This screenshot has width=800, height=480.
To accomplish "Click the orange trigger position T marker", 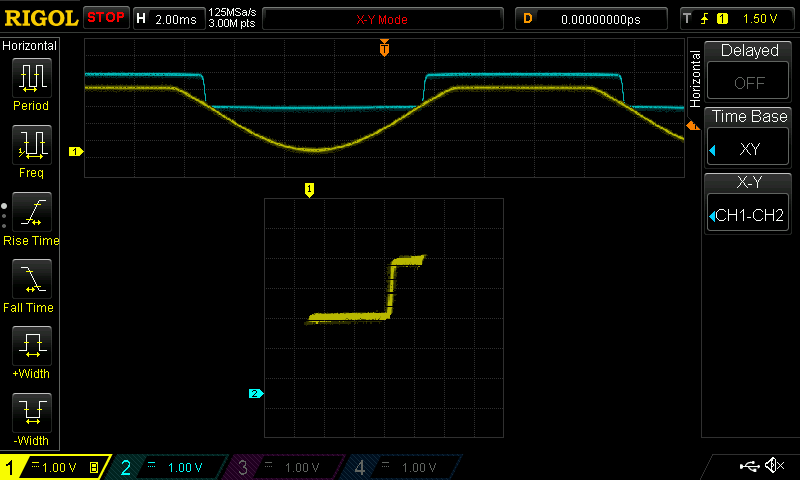I will tap(384, 47).
